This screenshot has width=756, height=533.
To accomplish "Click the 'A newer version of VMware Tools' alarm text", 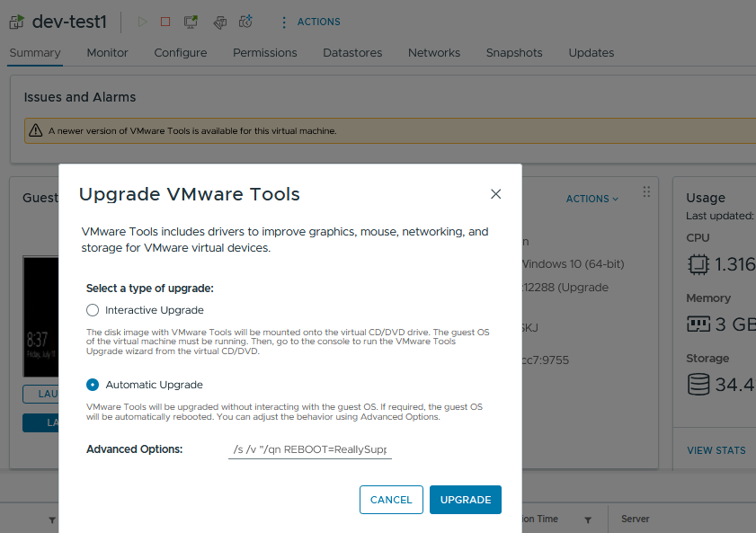I will [x=192, y=130].
